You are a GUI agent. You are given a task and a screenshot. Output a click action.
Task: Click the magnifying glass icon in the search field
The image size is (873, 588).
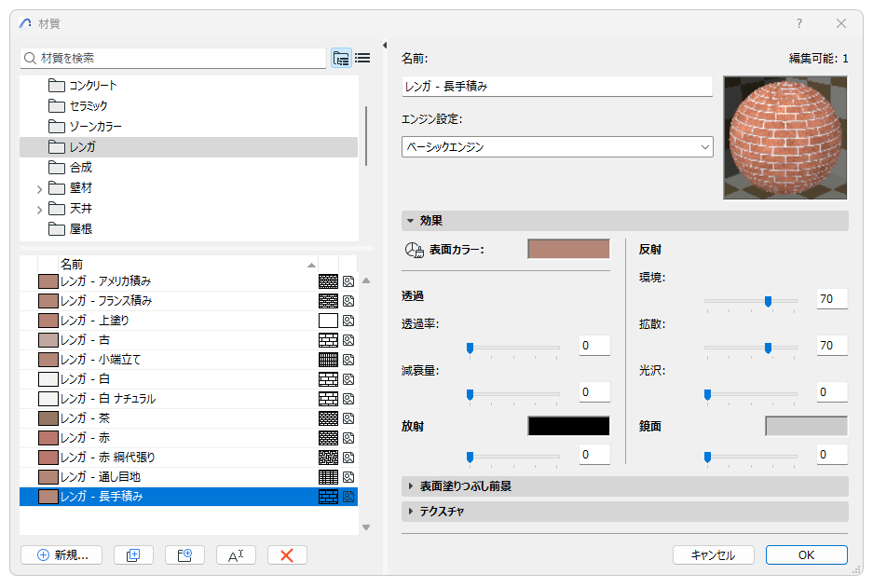tap(29, 57)
